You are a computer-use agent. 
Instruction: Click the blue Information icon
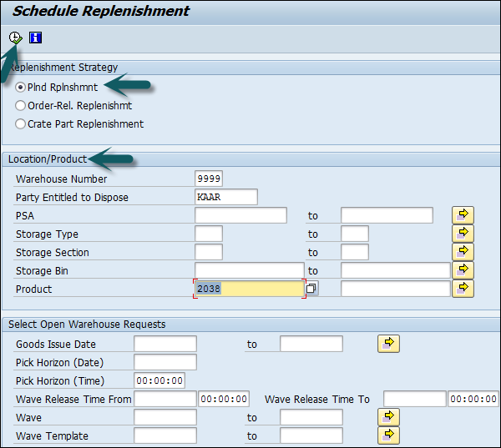click(x=35, y=38)
